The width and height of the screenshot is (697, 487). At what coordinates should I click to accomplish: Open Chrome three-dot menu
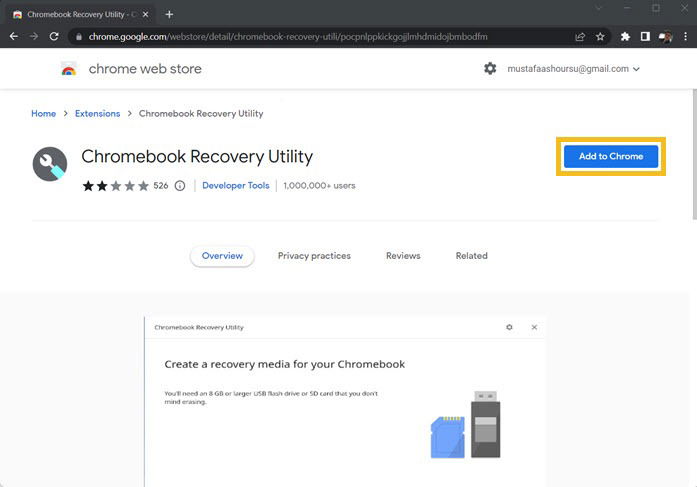click(x=685, y=37)
